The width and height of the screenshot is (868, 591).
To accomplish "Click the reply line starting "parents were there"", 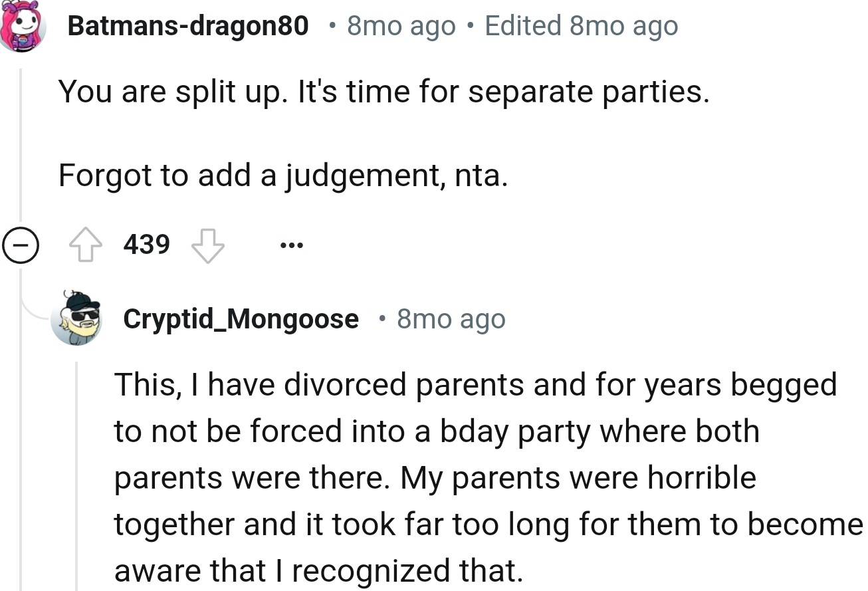I will [x=435, y=478].
